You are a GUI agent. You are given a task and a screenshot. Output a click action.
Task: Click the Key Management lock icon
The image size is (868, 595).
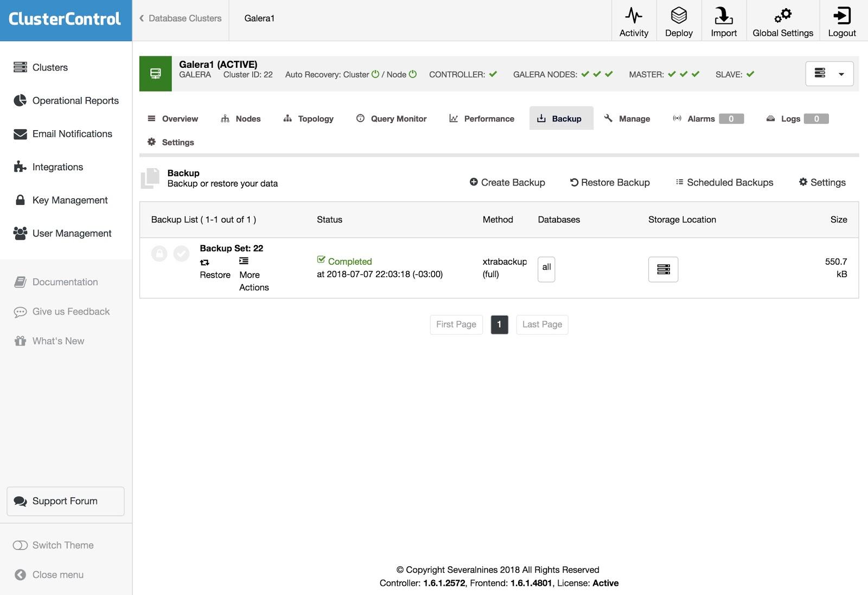20,200
